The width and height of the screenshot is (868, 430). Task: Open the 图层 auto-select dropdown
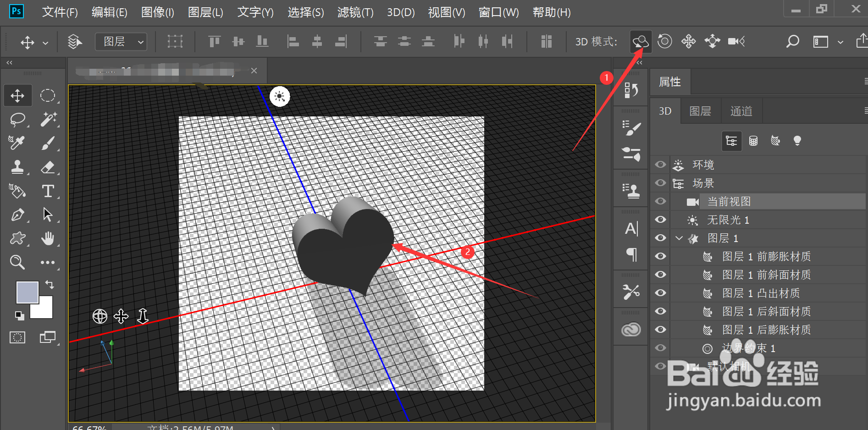pos(121,42)
